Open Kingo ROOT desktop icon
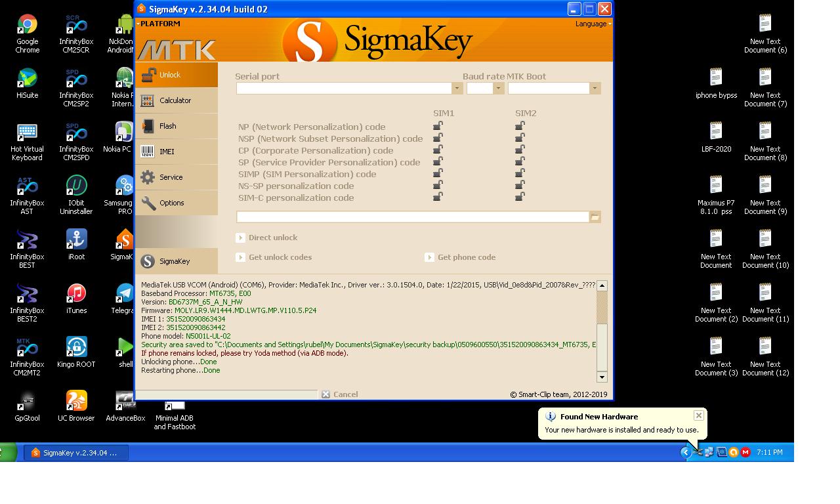This screenshot has height=504, width=840. [x=77, y=352]
